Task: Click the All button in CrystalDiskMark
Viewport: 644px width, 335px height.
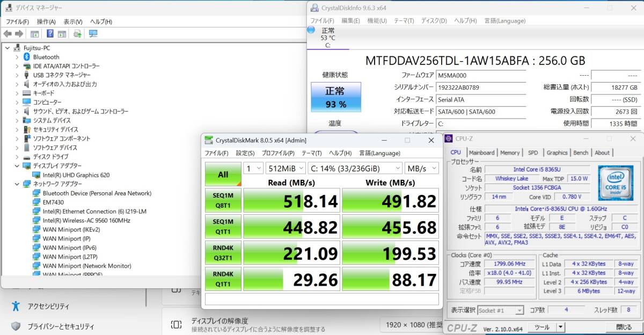Action: pos(223,173)
